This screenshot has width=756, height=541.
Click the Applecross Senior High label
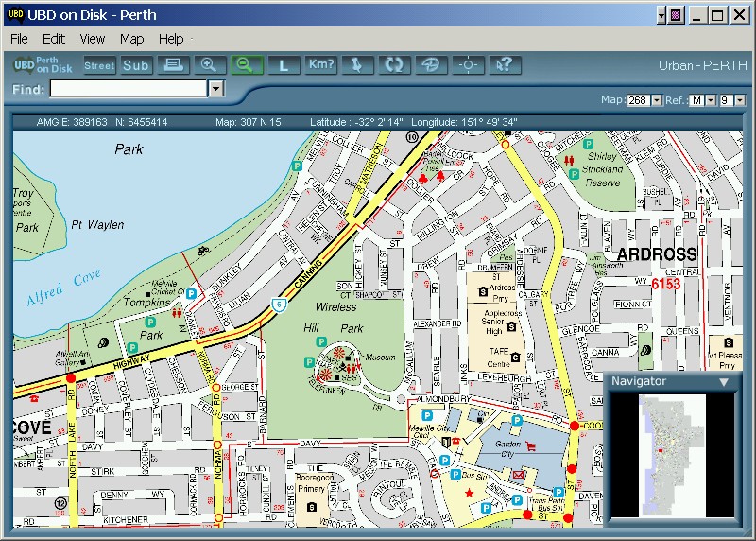coord(498,322)
